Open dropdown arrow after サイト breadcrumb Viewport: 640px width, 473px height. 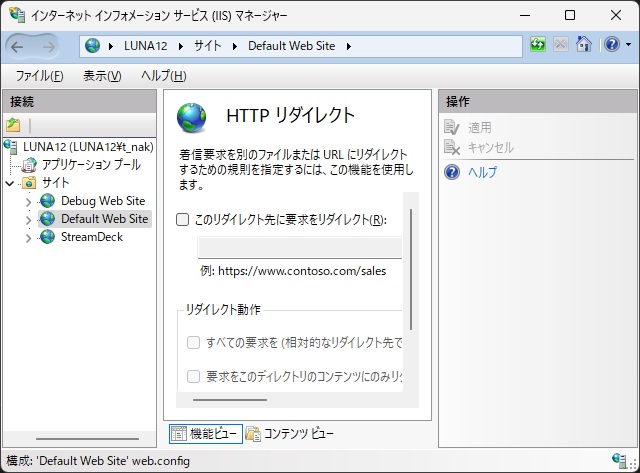235,47
